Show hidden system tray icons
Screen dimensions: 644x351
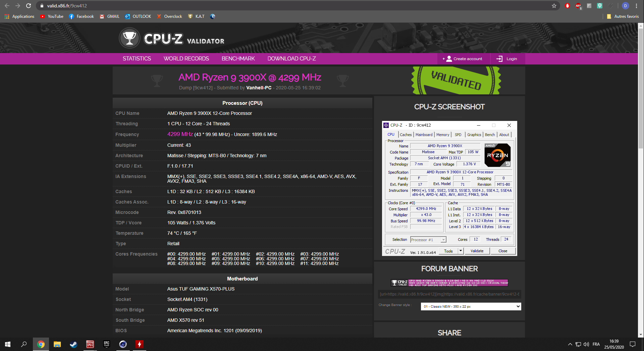[570, 344]
